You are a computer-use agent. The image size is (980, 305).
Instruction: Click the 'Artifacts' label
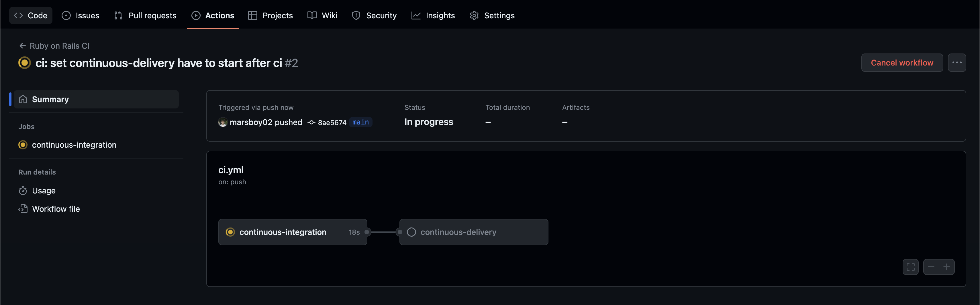pyautogui.click(x=576, y=108)
